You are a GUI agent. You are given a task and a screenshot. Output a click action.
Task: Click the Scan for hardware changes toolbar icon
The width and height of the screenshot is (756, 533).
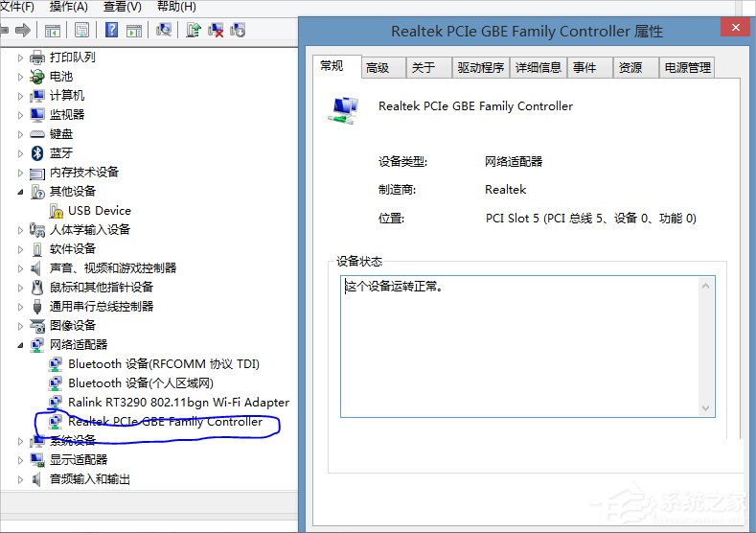pos(163,31)
